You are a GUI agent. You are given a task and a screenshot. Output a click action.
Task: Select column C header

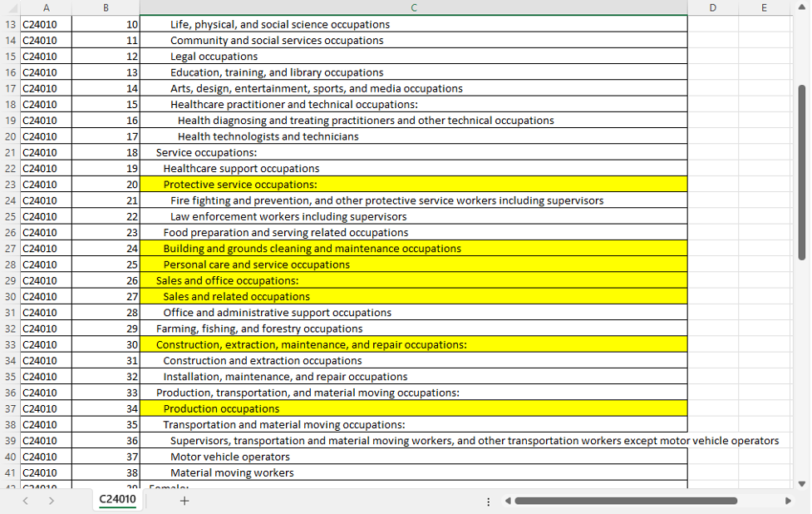(413, 7)
